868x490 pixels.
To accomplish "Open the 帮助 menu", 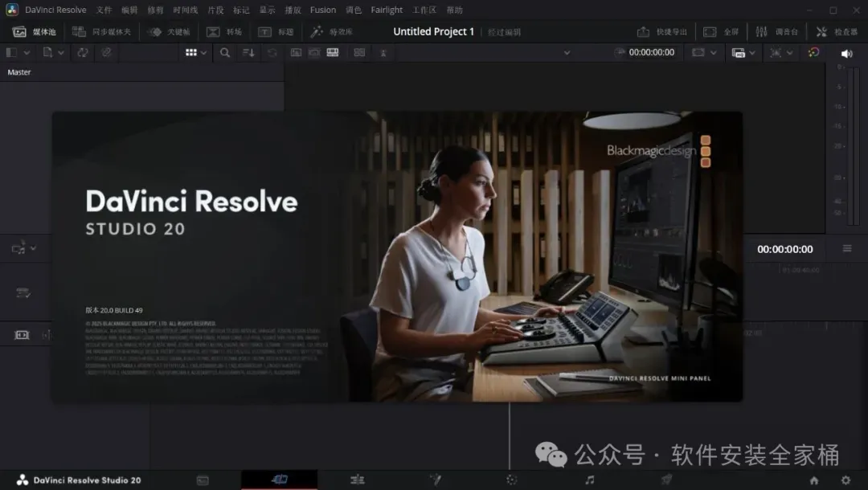I will coord(454,10).
